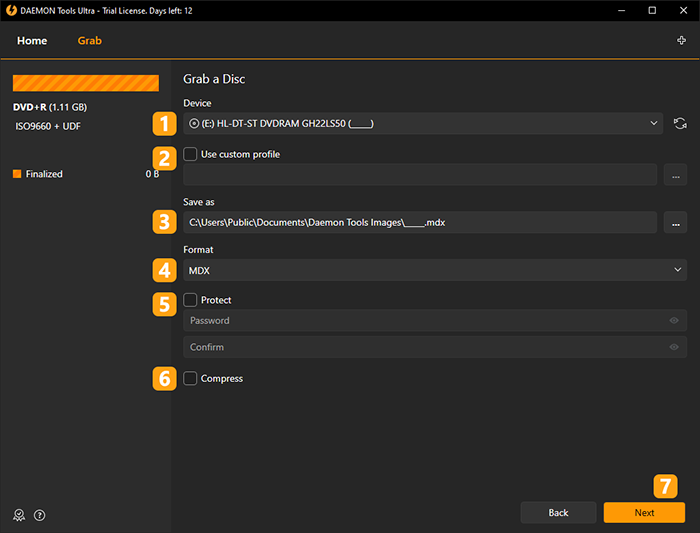
Task: Click the Next button
Action: (644, 512)
